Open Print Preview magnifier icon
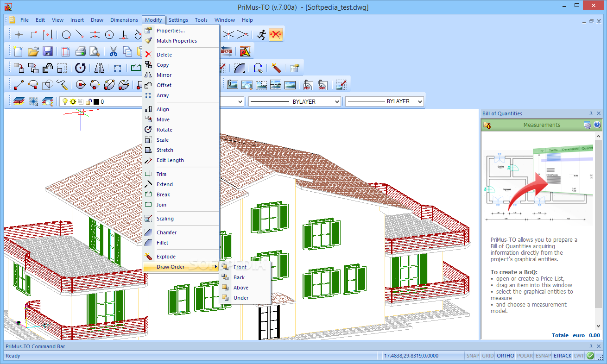This screenshot has height=364, width=607. (x=95, y=51)
